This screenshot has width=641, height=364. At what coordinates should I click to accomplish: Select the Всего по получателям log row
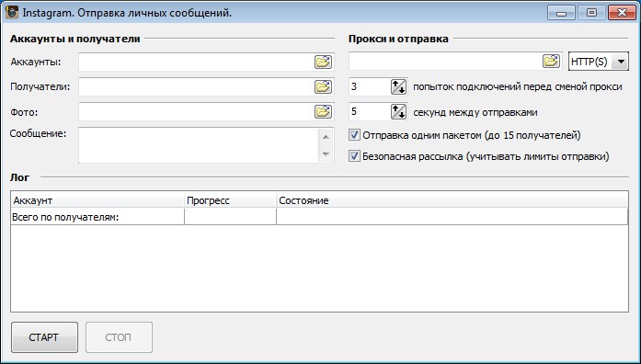click(x=319, y=217)
